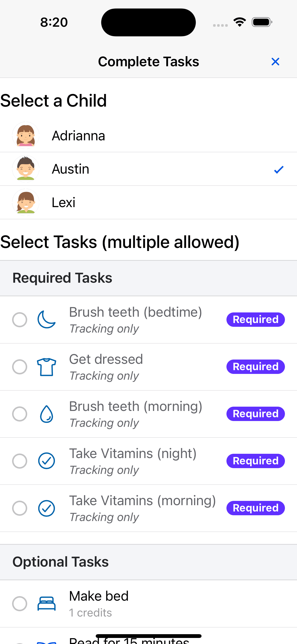This screenshot has width=297, height=644.
Task: Tap the Required badge on Get dressed
Action: coord(255,367)
